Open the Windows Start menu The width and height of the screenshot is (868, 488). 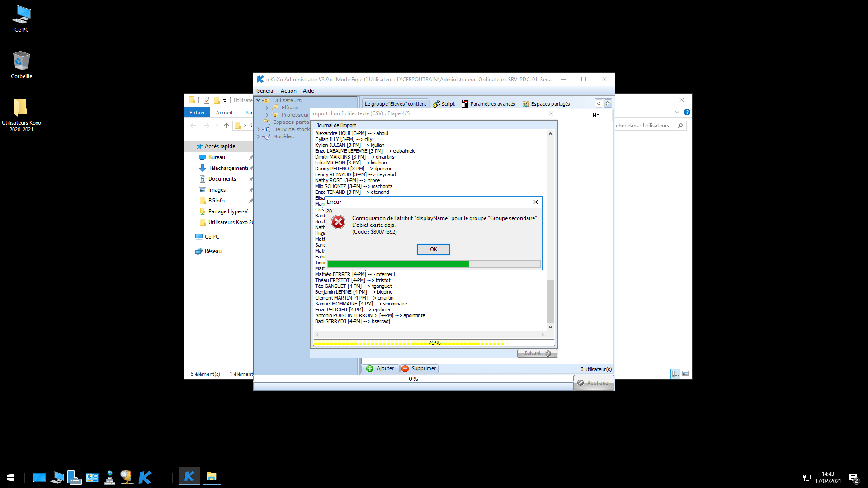pyautogui.click(x=11, y=478)
